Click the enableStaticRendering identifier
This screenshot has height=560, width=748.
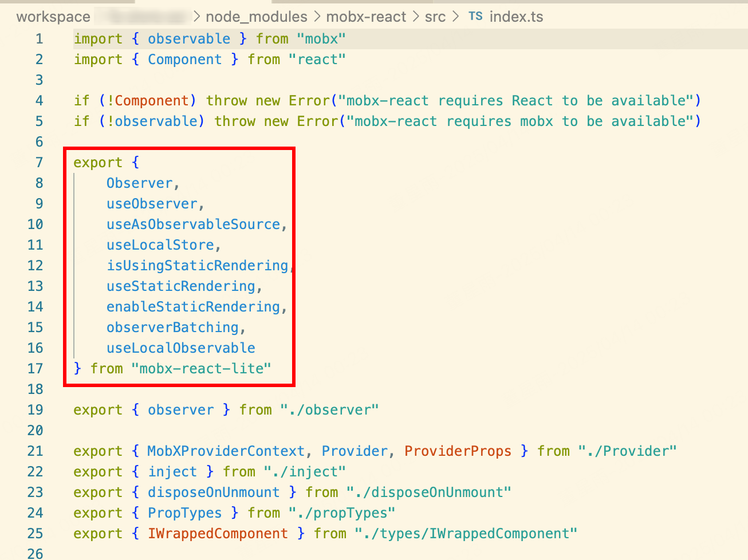click(193, 307)
